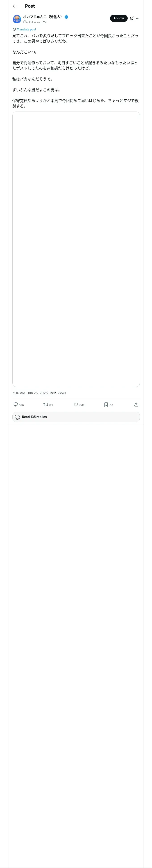
Task: Click the display name オカマじゅんこ
Action: tap(43, 16)
